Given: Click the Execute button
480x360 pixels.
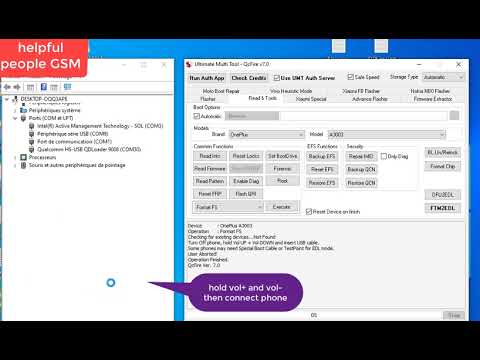Looking at the screenshot, I should pyautogui.click(x=282, y=207).
